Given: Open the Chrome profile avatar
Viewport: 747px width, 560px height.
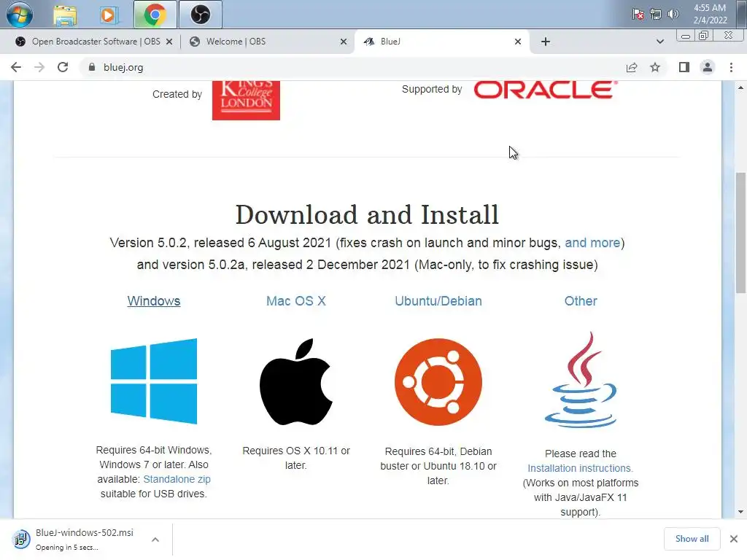Looking at the screenshot, I should tap(708, 67).
